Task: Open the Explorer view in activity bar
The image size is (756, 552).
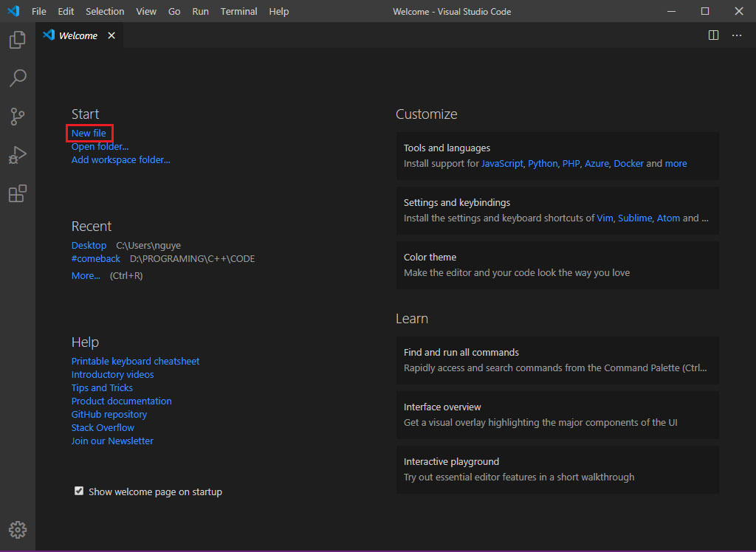Action: tap(17, 40)
